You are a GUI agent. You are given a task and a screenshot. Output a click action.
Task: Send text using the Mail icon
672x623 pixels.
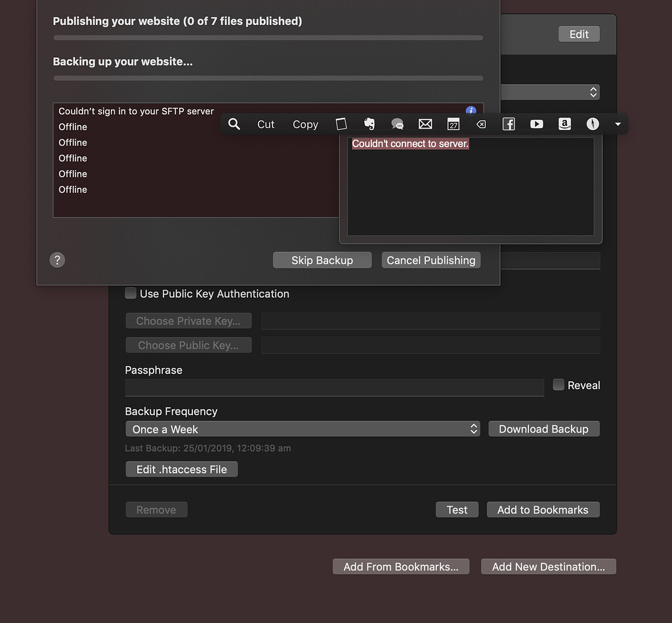pyautogui.click(x=425, y=123)
